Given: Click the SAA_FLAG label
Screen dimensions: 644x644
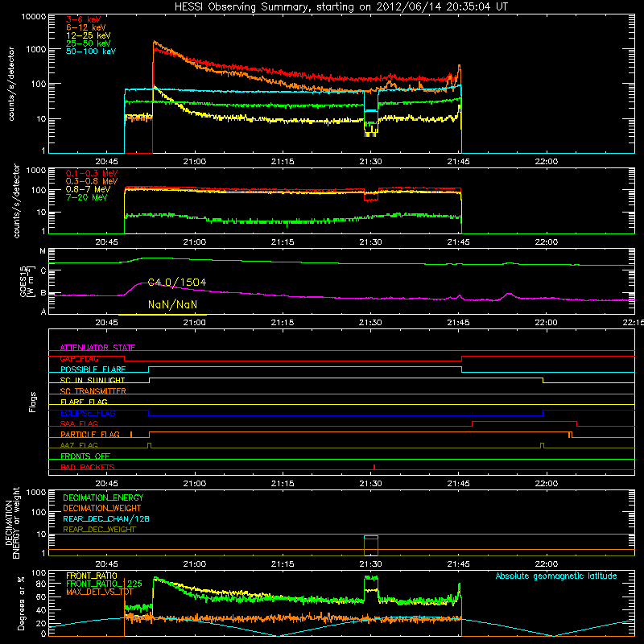Looking at the screenshot, I should 79,423.
